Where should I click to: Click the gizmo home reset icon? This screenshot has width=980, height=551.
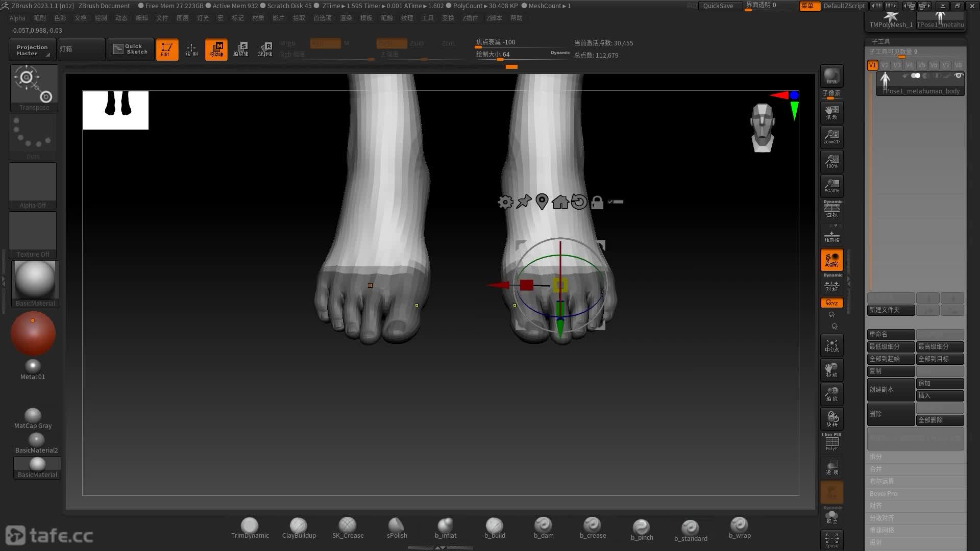[560, 202]
